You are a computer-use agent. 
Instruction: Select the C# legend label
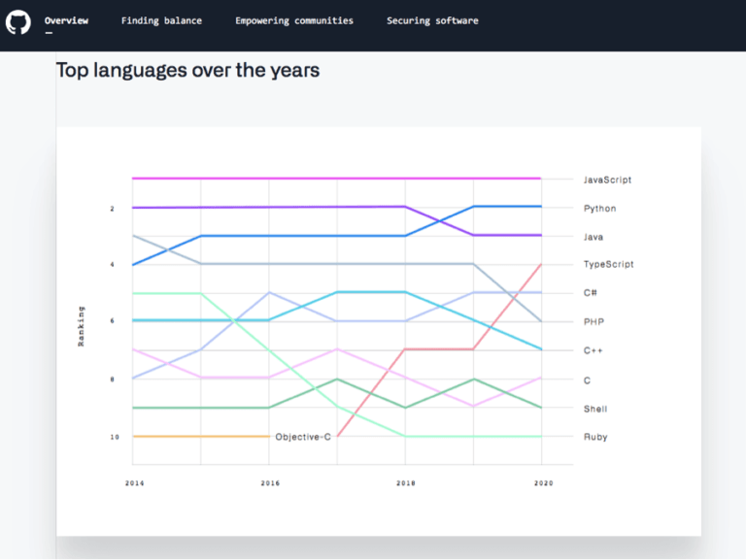point(590,292)
